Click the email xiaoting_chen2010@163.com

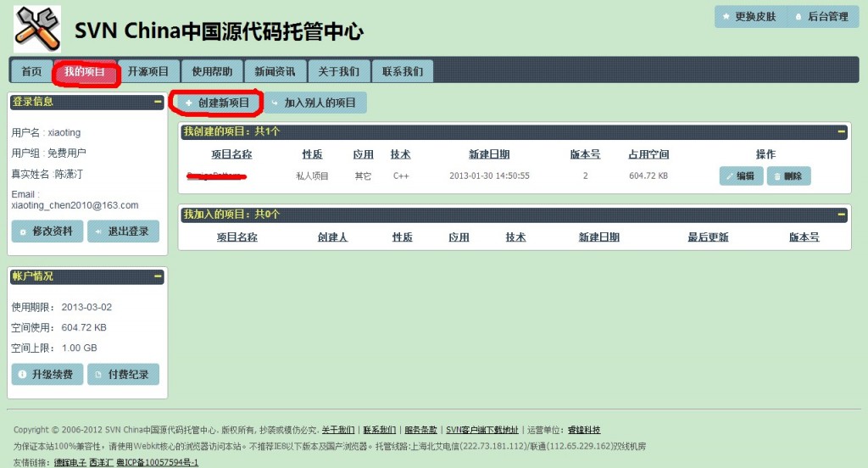[x=75, y=205]
